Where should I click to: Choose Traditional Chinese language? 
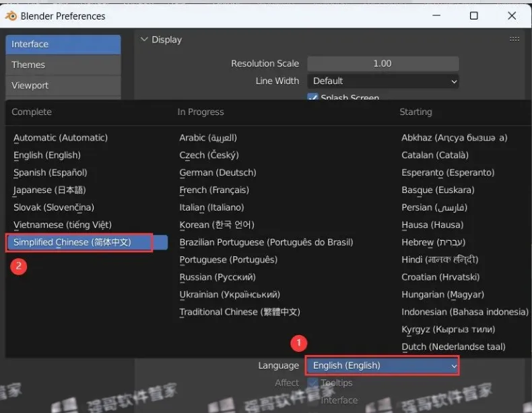click(240, 312)
